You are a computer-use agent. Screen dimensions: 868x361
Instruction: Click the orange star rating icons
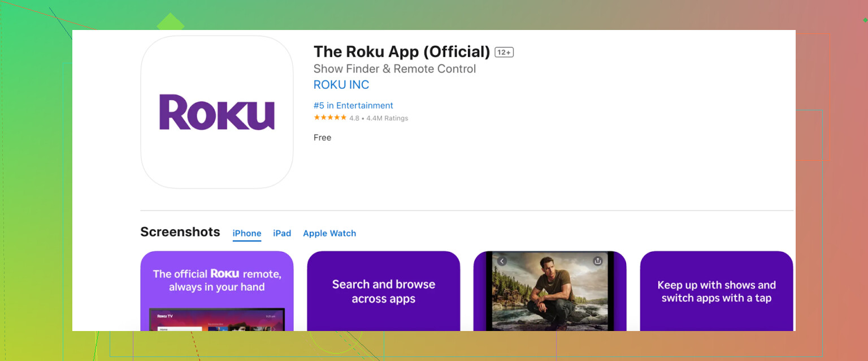tap(330, 118)
